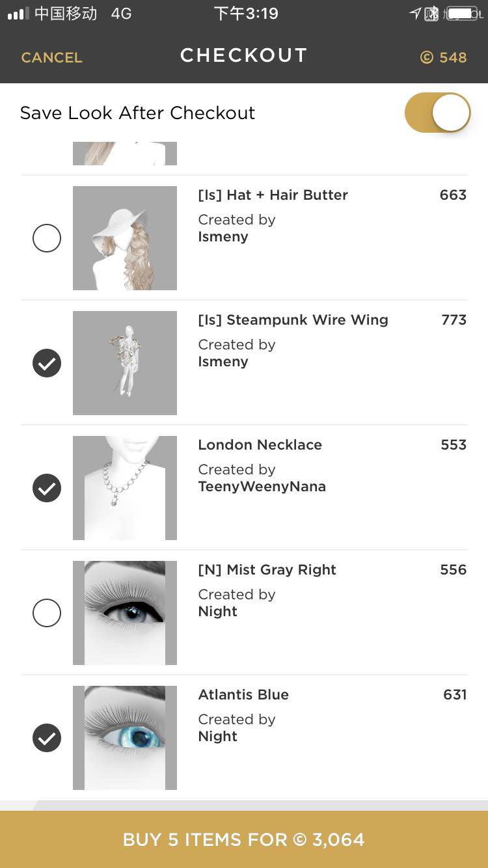Open creator TeenyWeenyNana's name
488x868 pixels.
coord(262,487)
